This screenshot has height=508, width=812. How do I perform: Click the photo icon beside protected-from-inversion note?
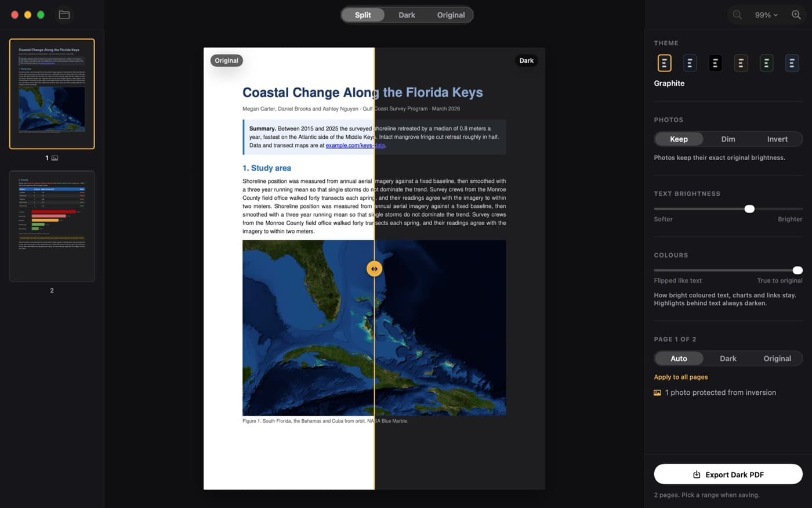[x=657, y=392]
